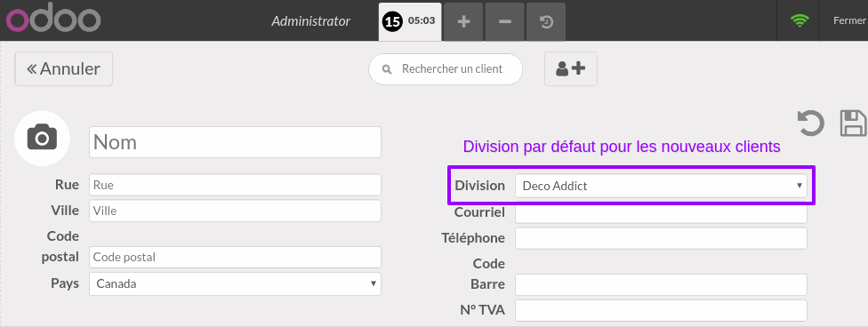This screenshot has height=327, width=868.
Task: Click the camera photo upload icon
Action: (42, 137)
